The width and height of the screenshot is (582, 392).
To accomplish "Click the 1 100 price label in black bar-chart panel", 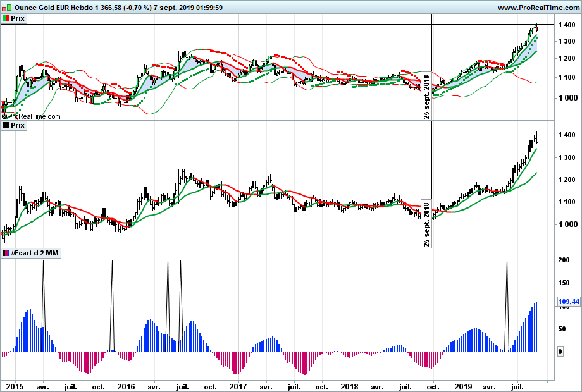I will 567,202.
